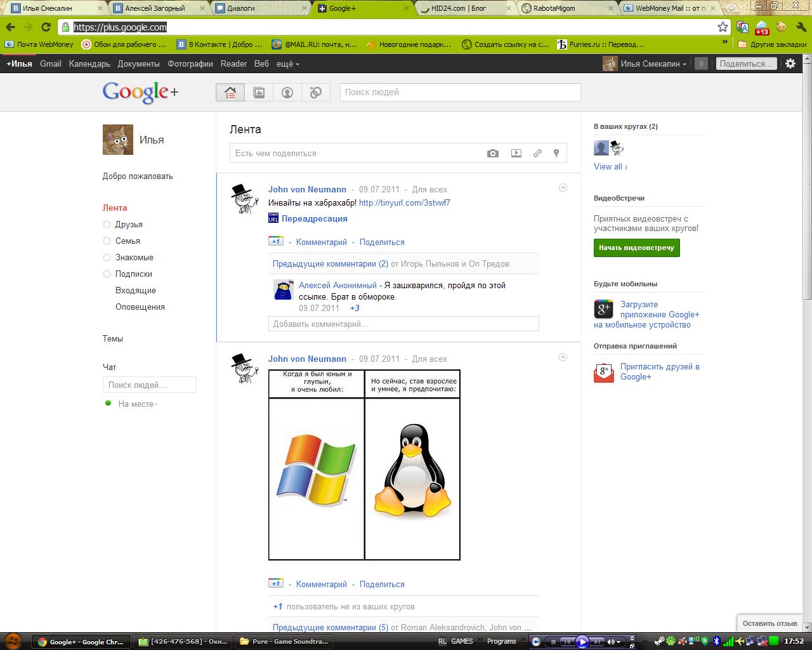Click the Google+ logo

[x=140, y=92]
